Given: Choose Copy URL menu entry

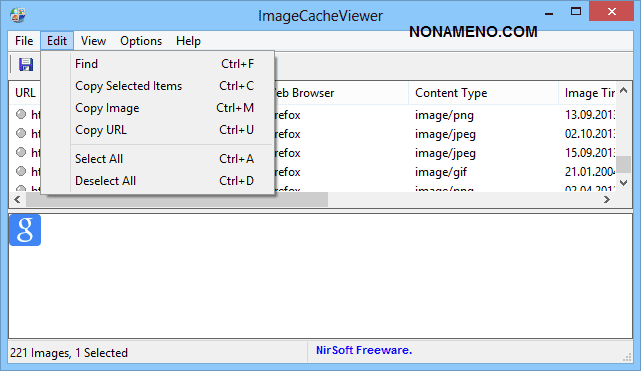Looking at the screenshot, I should (158, 130).
